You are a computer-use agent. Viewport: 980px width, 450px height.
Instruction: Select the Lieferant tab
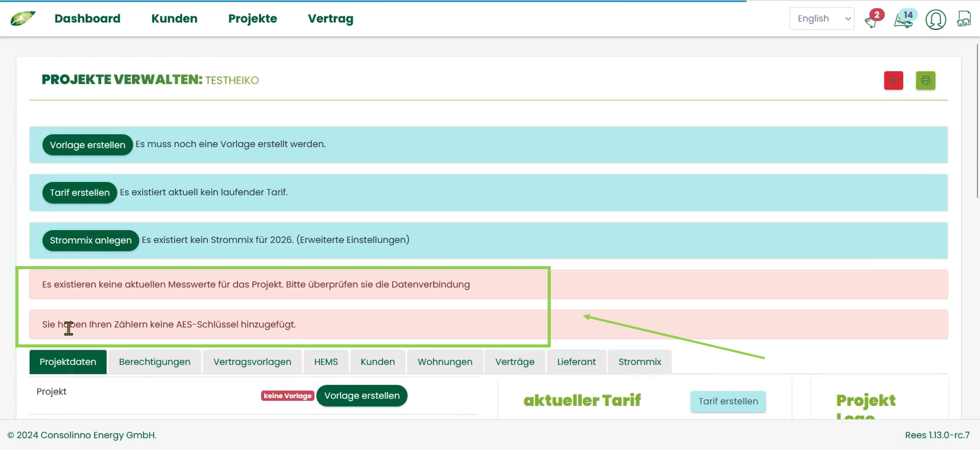(576, 362)
